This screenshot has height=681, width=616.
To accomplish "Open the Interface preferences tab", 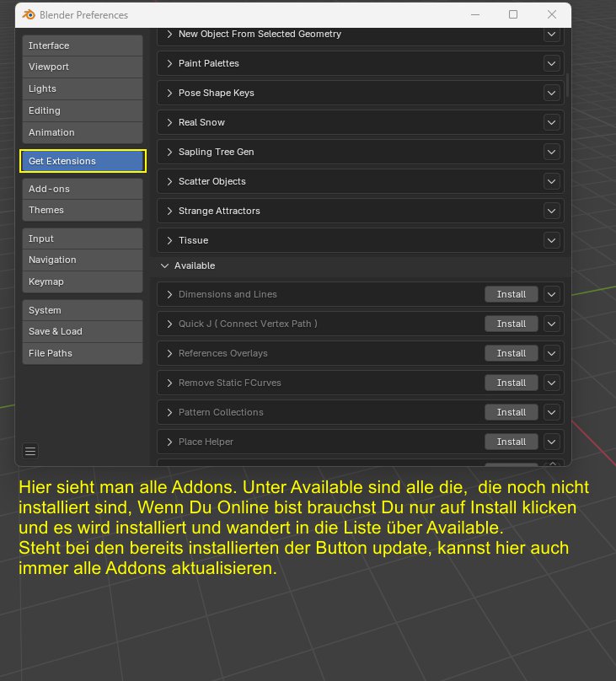I will 83,46.
